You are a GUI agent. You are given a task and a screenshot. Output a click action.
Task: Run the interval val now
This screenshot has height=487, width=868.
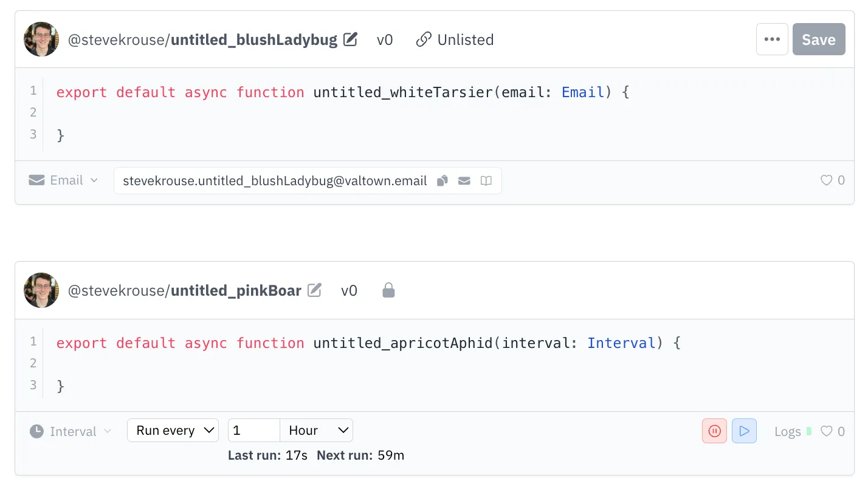744,431
